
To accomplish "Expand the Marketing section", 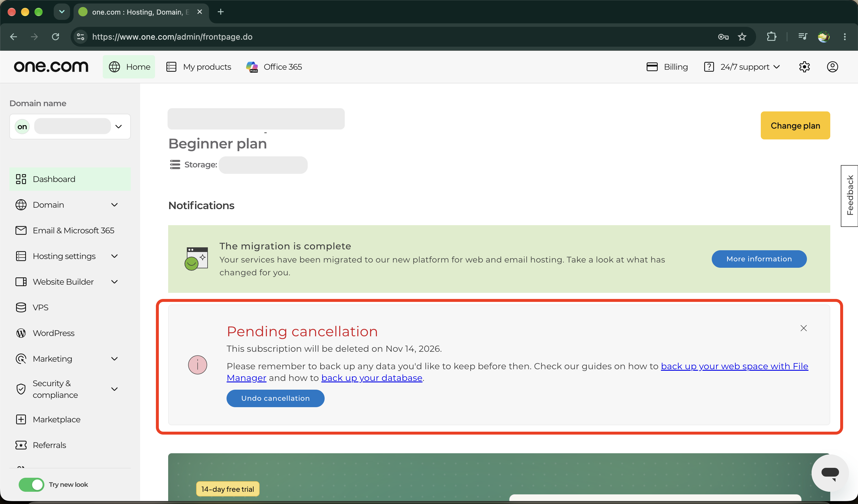I will click(x=70, y=359).
